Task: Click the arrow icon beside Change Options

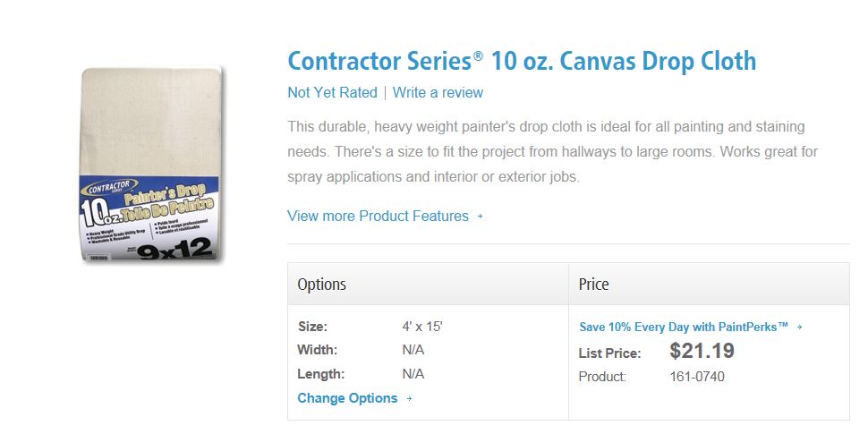Action: (409, 399)
